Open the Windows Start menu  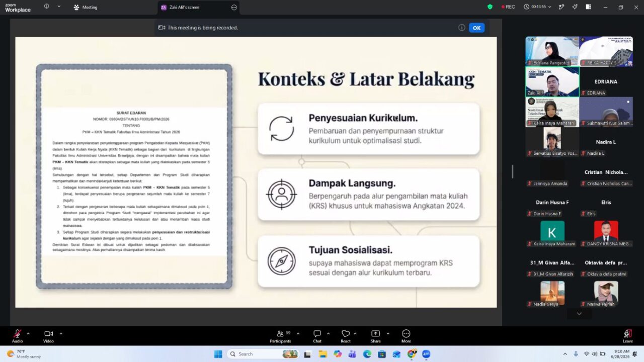click(x=218, y=354)
